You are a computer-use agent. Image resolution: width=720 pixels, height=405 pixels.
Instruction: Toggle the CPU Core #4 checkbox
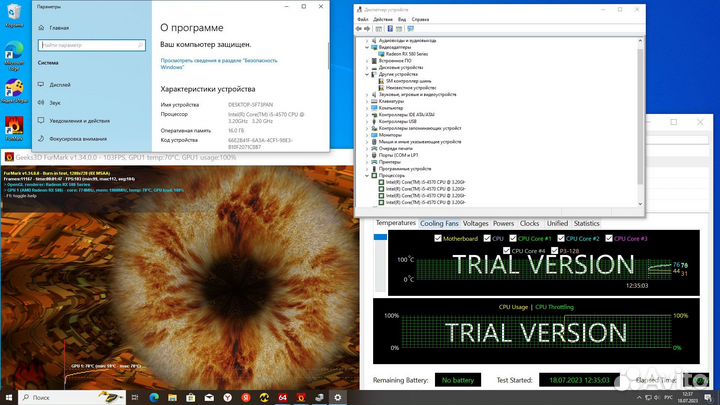506,251
